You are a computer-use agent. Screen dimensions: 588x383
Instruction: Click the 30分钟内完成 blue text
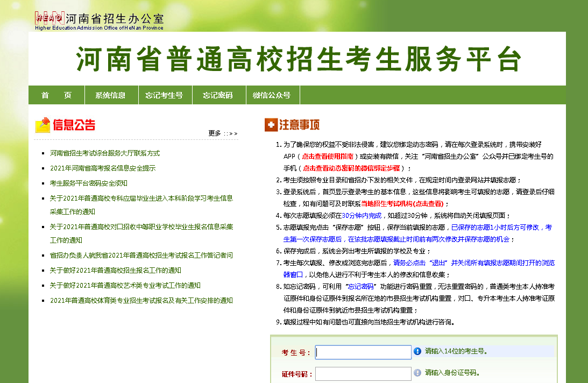pyautogui.click(x=362, y=215)
